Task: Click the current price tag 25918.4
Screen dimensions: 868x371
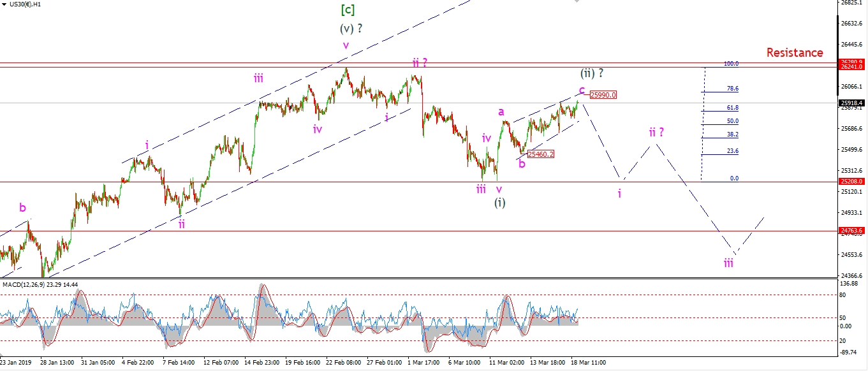Action: pyautogui.click(x=851, y=103)
